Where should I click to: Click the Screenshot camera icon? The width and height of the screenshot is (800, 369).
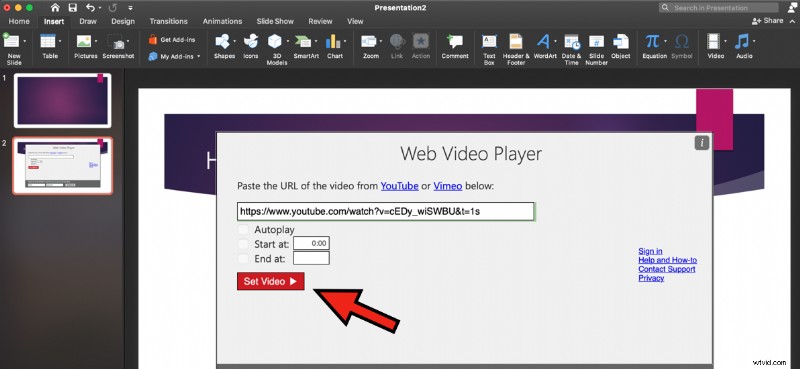pyautogui.click(x=119, y=44)
